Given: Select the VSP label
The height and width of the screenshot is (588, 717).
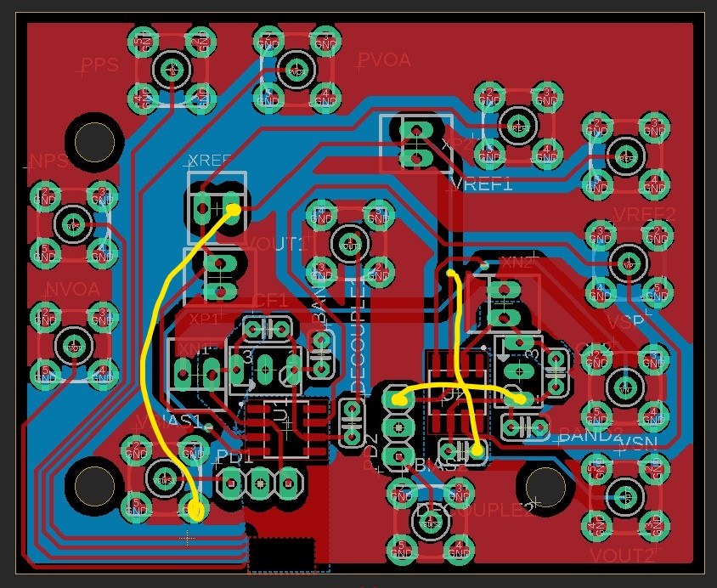Looking at the screenshot, I should pos(625,322).
